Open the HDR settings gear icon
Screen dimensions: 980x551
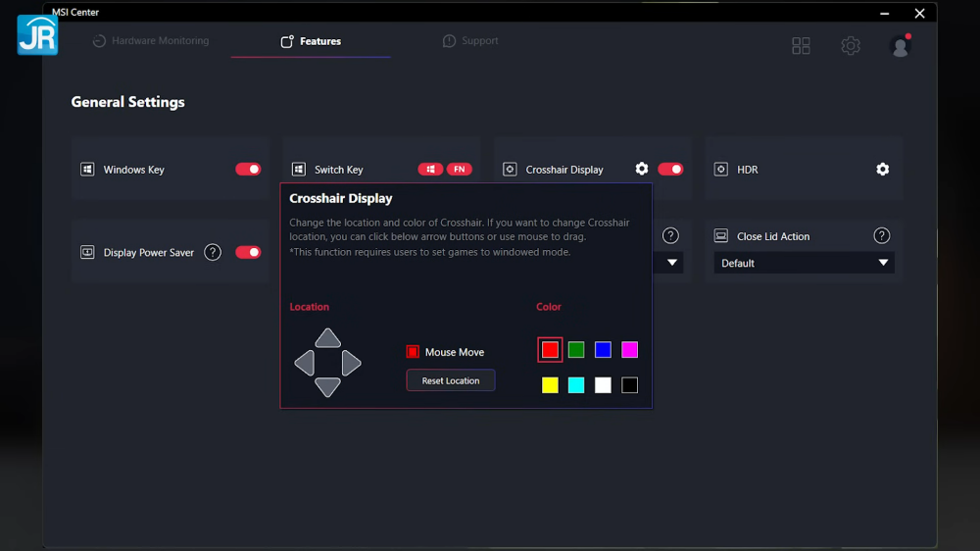click(882, 170)
